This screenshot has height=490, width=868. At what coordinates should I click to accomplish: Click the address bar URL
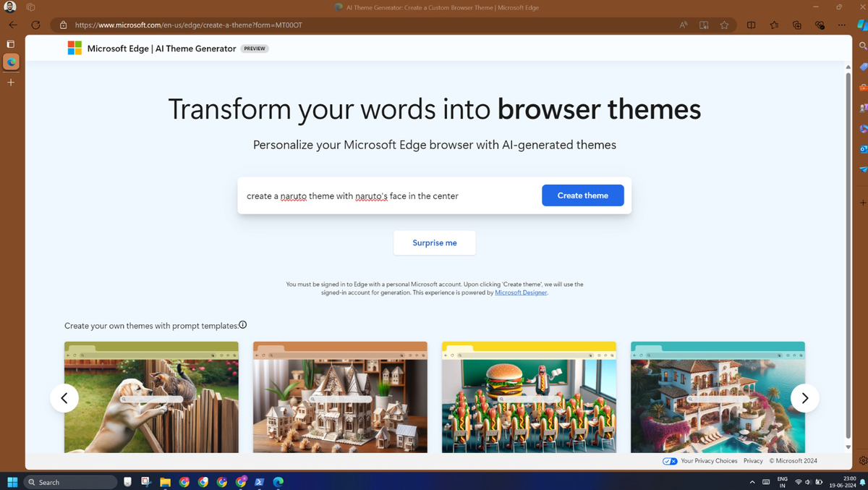(x=189, y=25)
